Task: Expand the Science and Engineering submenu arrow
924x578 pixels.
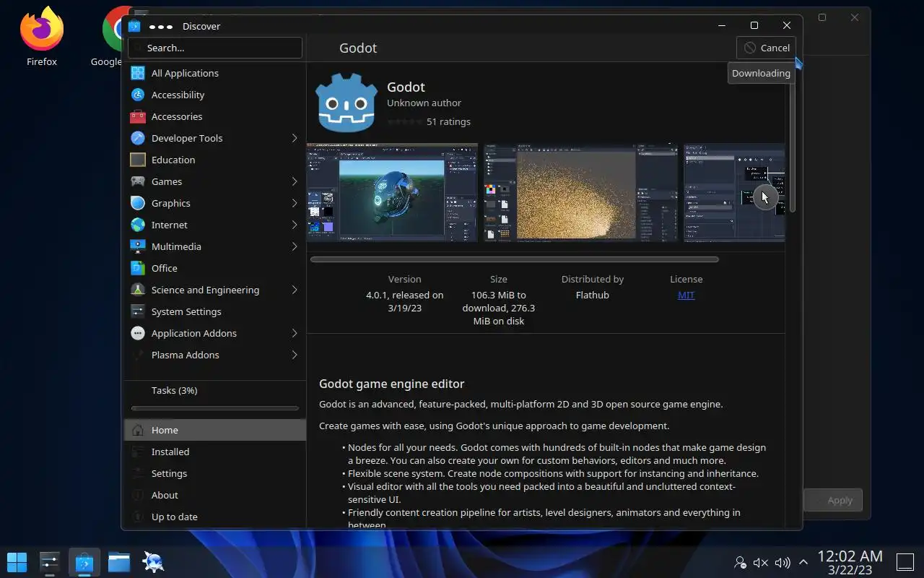Action: 295,290
